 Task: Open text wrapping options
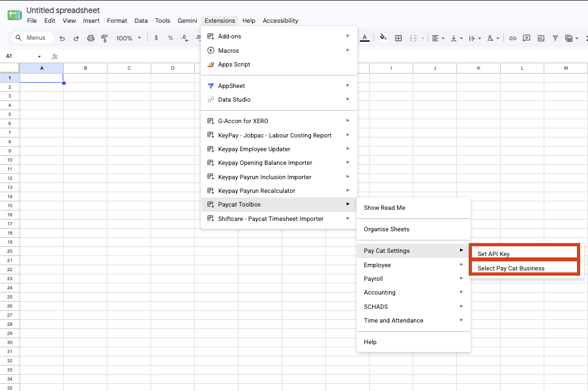click(475, 38)
